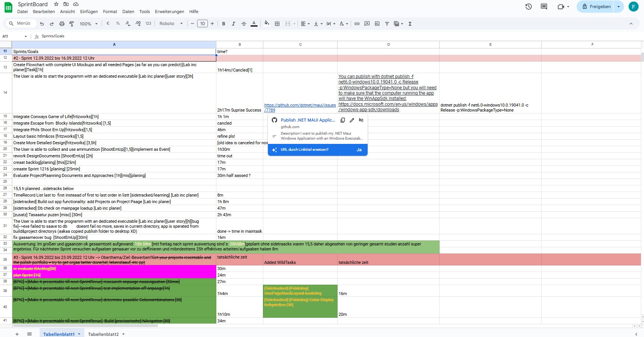Select the column D header
This screenshot has height=337, width=644.
pyautogui.click(x=388, y=45)
